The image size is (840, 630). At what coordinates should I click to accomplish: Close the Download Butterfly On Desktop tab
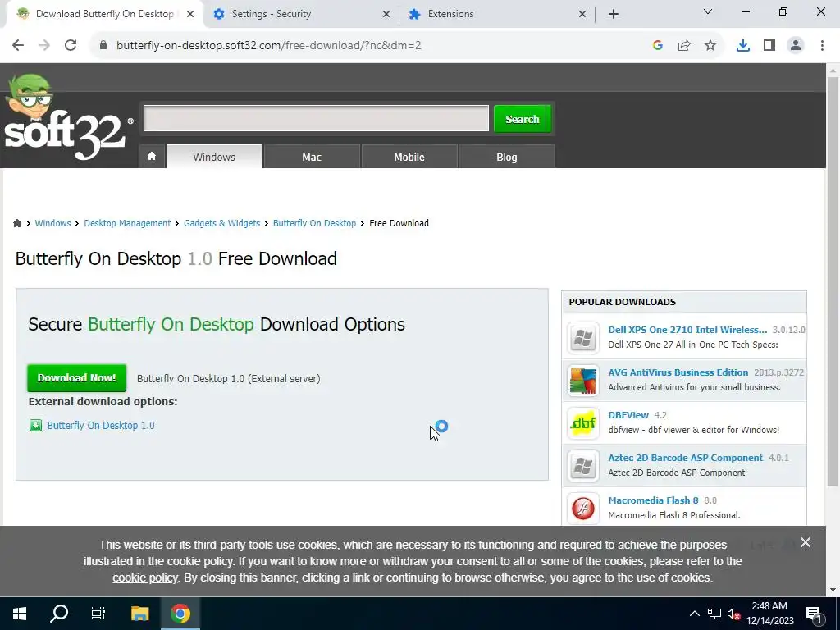click(x=190, y=14)
